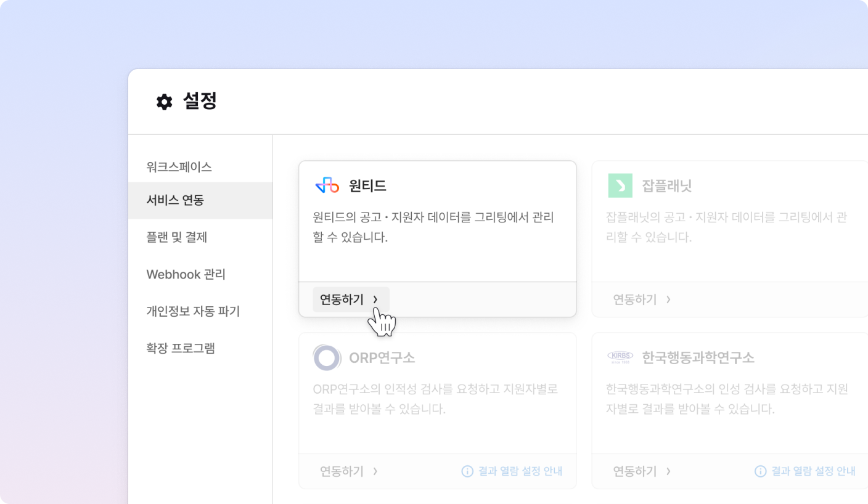This screenshot has height=504, width=868.
Task: Click the ORP연구소 circular logo
Action: click(327, 358)
